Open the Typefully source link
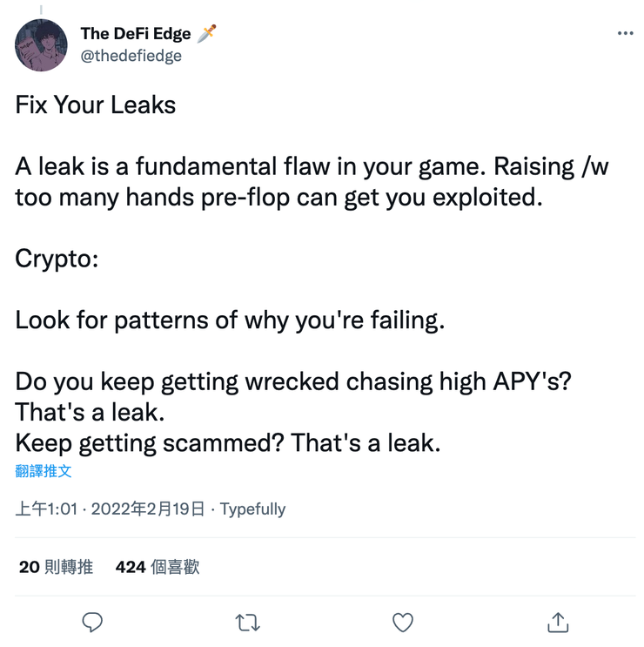The image size is (644, 647). pyautogui.click(x=252, y=509)
